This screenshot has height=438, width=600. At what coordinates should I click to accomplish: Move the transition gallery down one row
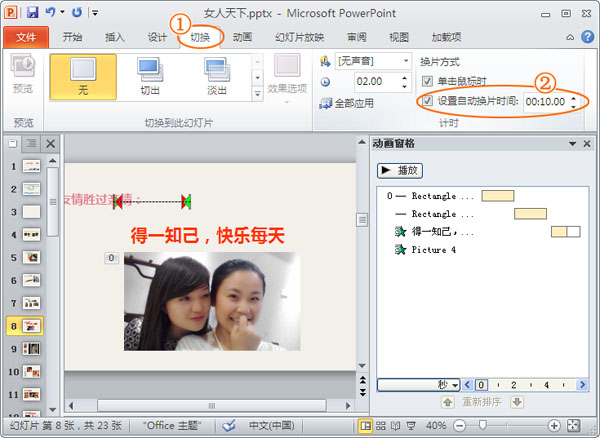(258, 78)
